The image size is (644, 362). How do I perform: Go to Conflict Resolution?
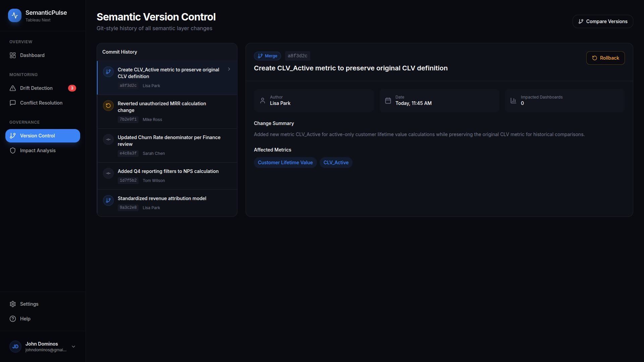pyautogui.click(x=41, y=103)
